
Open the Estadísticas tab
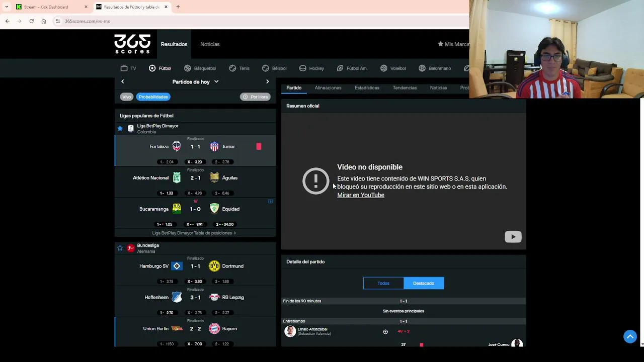tap(367, 87)
